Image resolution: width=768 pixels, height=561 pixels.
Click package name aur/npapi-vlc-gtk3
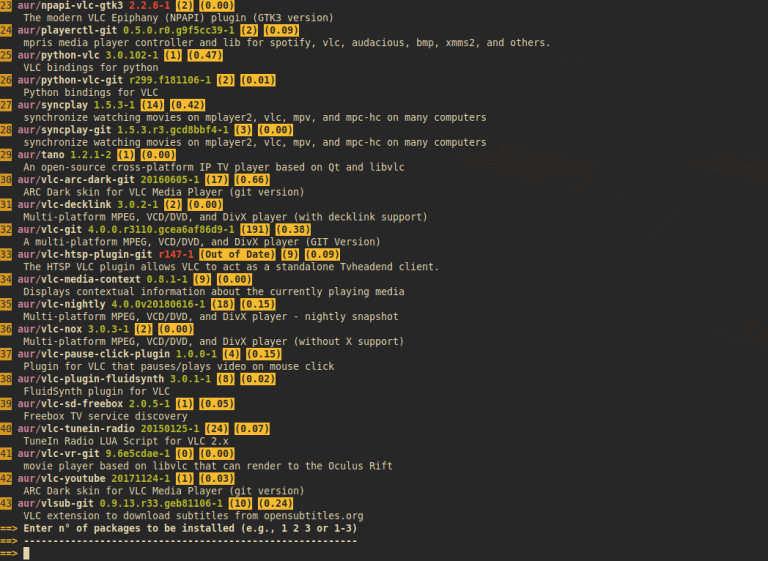70,5
